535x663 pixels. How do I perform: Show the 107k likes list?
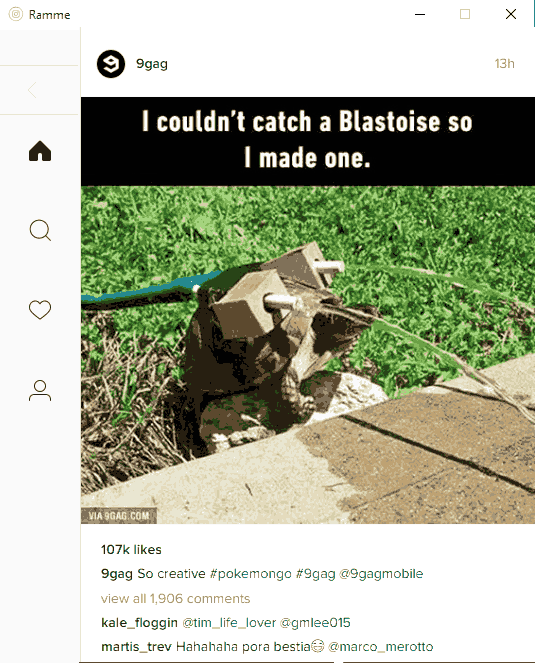pyautogui.click(x=131, y=549)
